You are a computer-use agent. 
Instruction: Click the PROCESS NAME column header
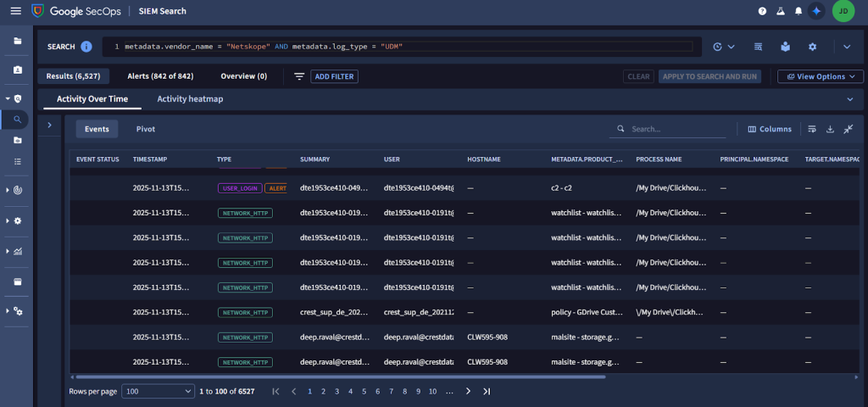click(659, 159)
